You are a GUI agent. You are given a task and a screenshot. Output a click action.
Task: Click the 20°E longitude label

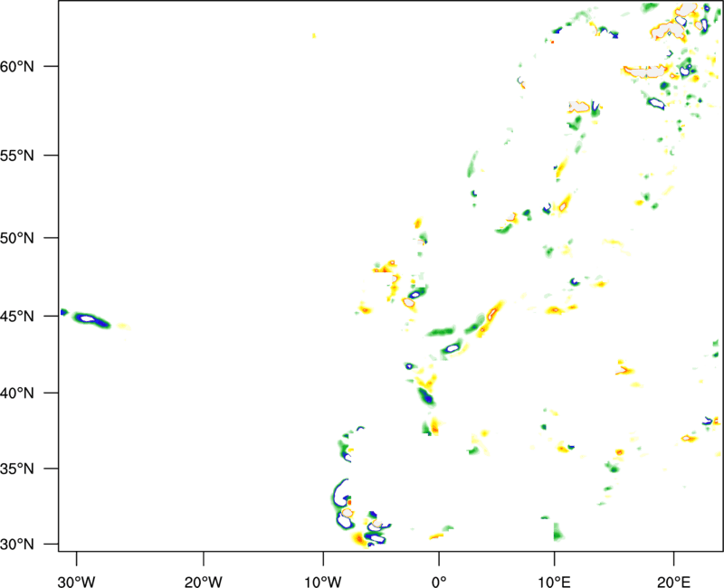point(673,582)
